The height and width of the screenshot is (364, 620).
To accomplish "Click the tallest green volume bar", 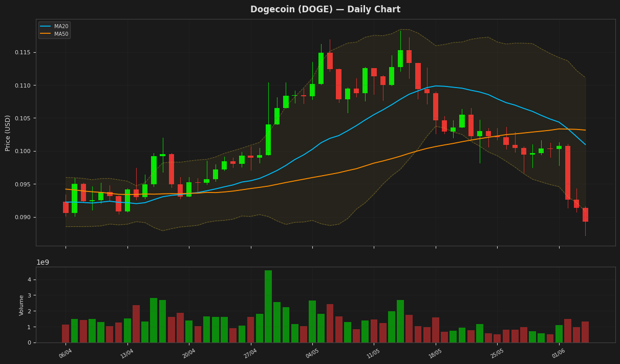I will (x=268, y=306).
